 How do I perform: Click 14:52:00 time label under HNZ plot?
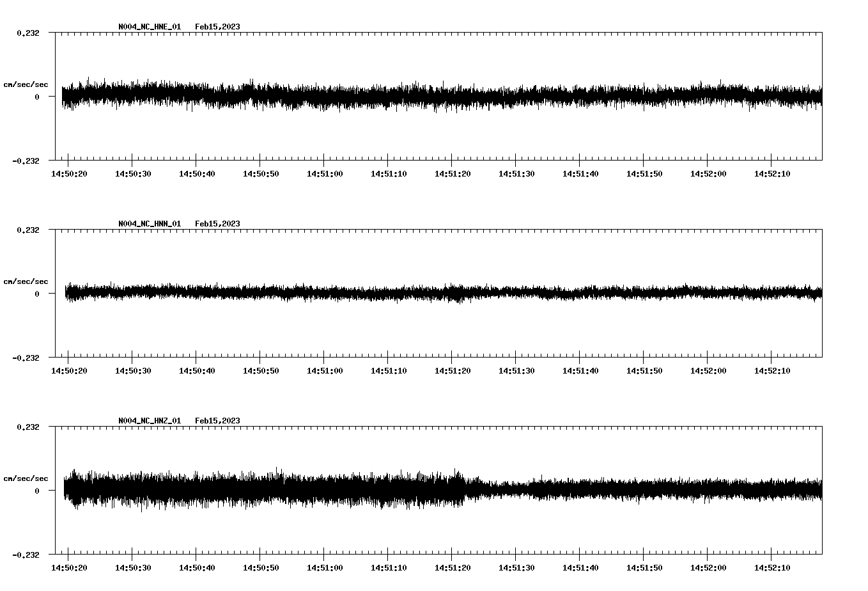708,568
